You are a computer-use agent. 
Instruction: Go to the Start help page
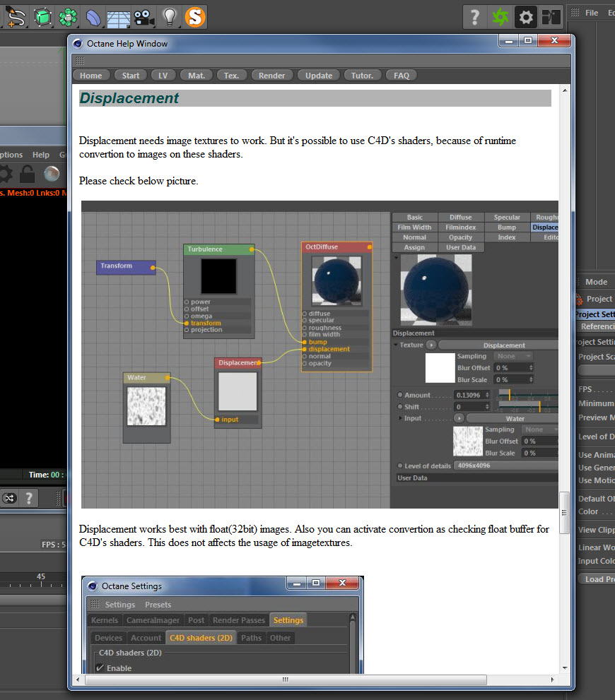pyautogui.click(x=130, y=76)
